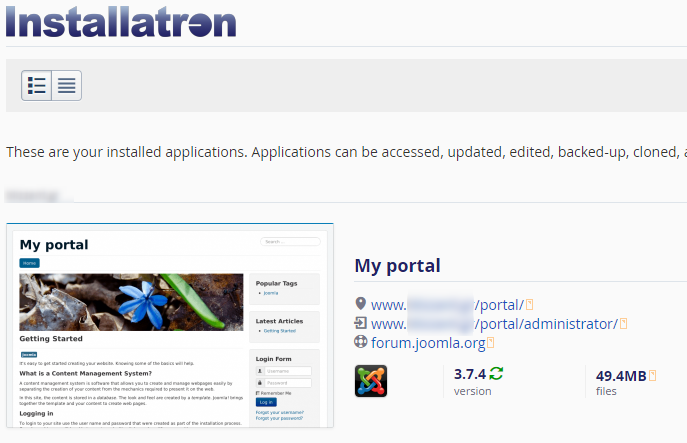Image resolution: width=687 pixels, height=443 pixels.
Task: Click the Joomla application logo icon
Action: coord(371,381)
